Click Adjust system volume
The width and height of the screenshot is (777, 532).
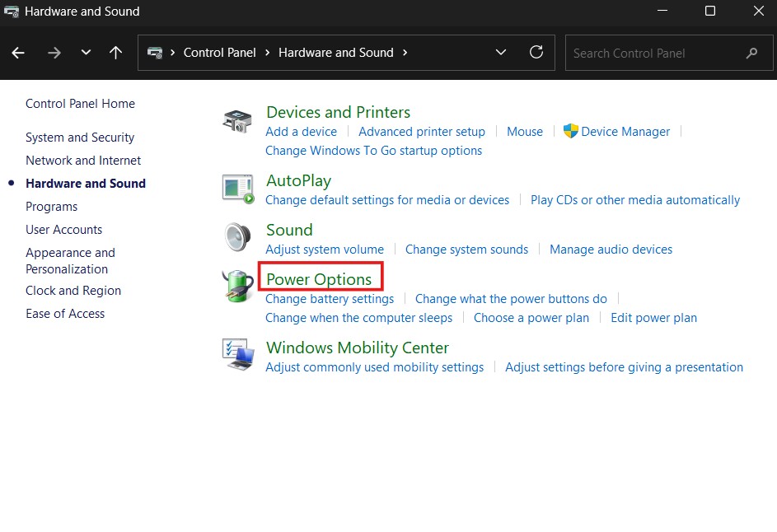coord(325,250)
